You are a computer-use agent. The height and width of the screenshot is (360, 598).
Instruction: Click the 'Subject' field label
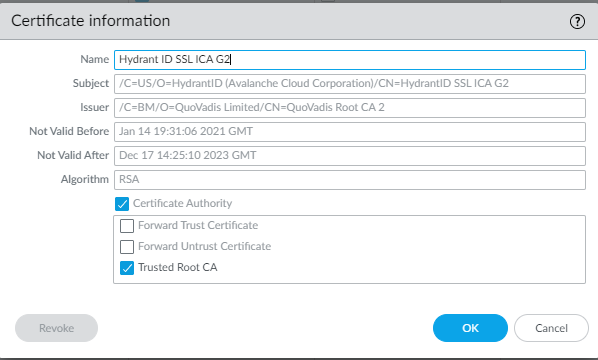tap(91, 84)
